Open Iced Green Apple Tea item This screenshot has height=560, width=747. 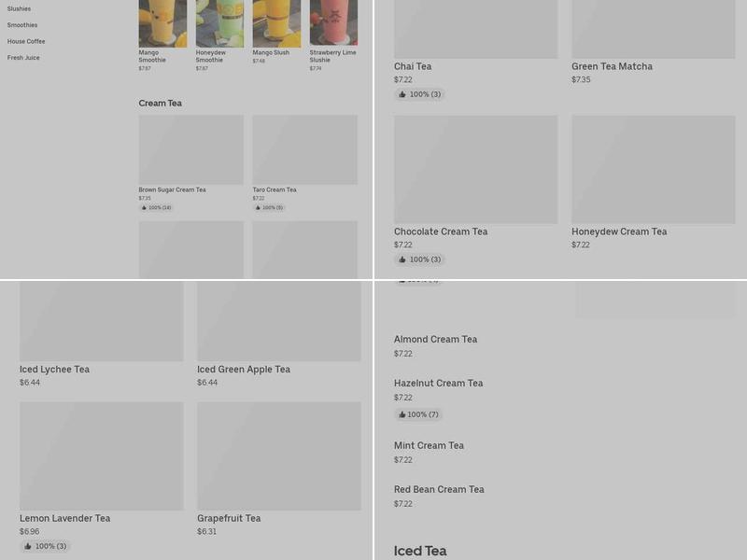(278, 334)
